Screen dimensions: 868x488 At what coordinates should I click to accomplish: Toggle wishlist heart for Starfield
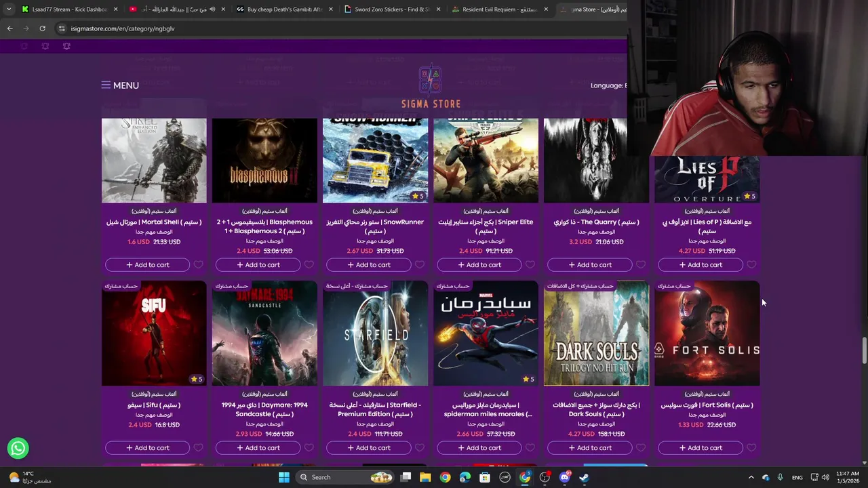click(x=419, y=448)
